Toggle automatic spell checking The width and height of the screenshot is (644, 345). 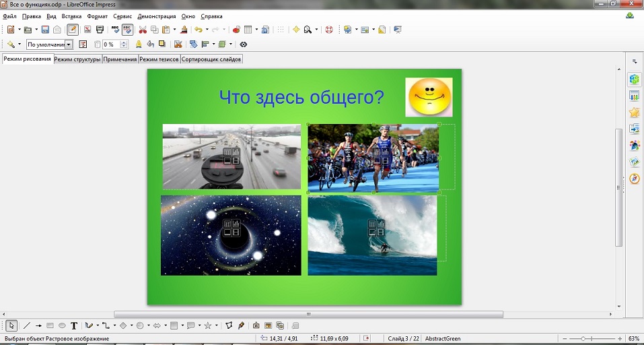[127, 30]
